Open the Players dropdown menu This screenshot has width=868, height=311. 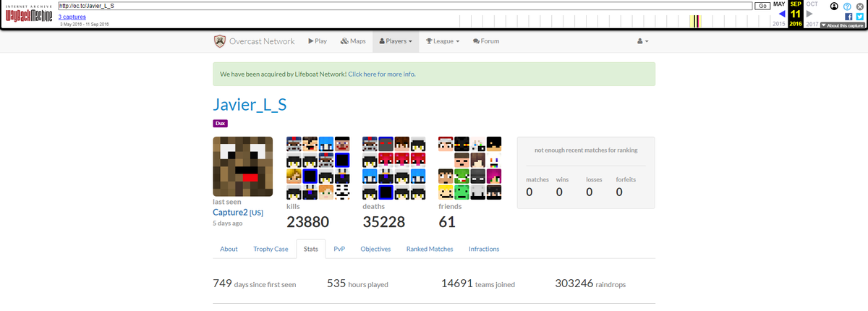(x=396, y=41)
